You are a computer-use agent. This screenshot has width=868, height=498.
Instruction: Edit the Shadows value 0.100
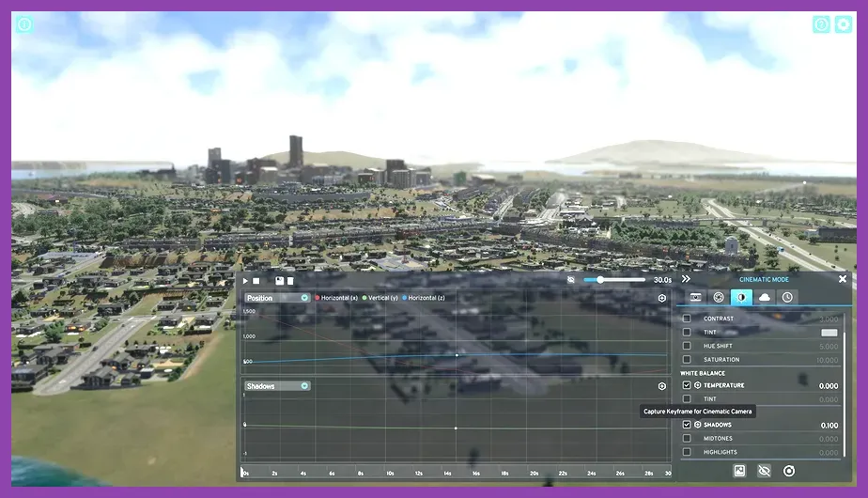(829, 426)
